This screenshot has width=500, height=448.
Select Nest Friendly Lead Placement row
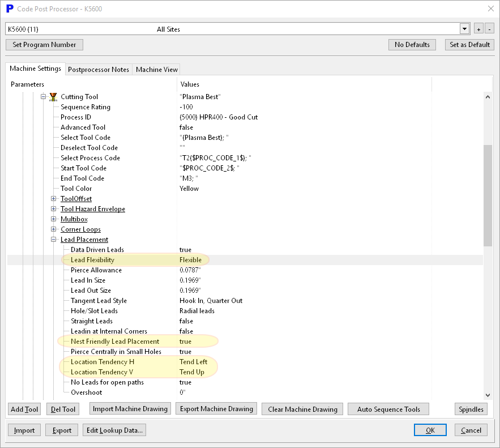point(245,342)
